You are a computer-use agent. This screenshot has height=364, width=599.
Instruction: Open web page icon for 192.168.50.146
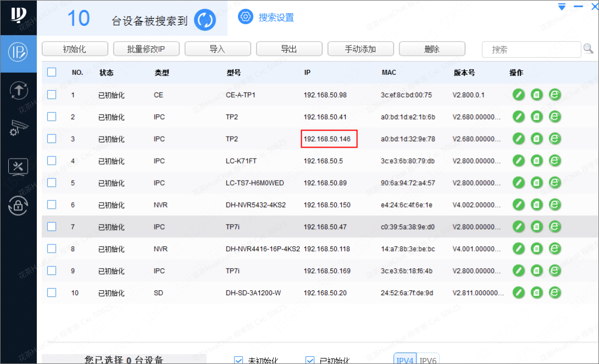555,139
